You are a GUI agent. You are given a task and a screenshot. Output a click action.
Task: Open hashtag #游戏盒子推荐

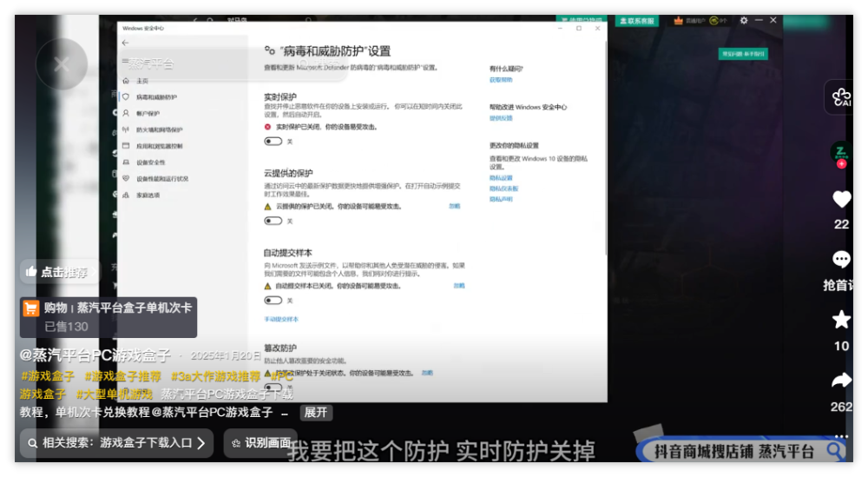[123, 376]
